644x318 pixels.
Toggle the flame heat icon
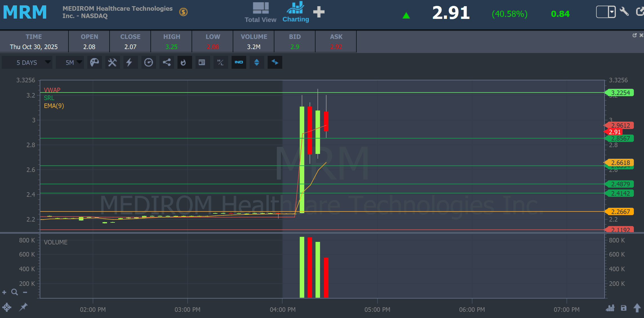point(183,62)
